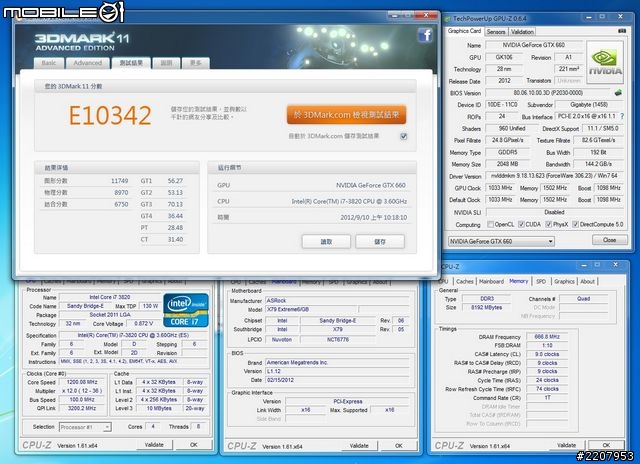Click the 儲存 button in 3DMark 11
This screenshot has width=640, height=464.
(380, 242)
